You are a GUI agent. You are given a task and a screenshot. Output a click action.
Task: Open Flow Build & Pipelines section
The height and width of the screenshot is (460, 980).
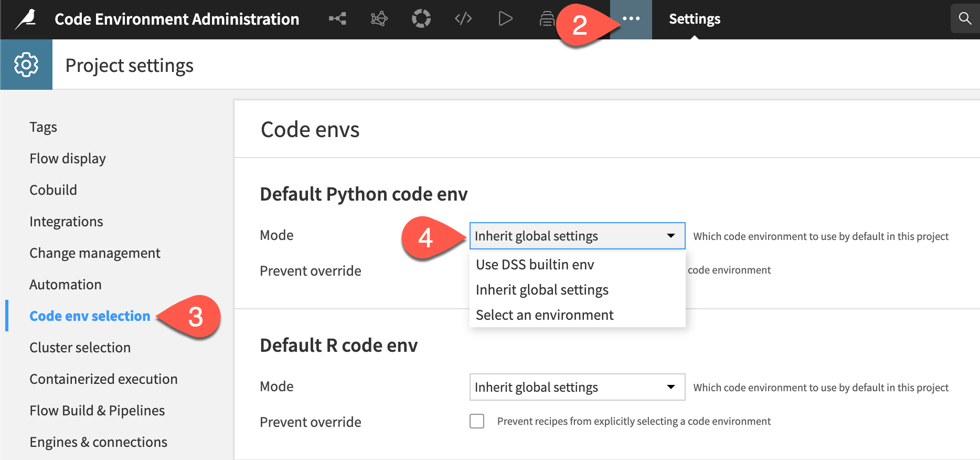click(97, 411)
